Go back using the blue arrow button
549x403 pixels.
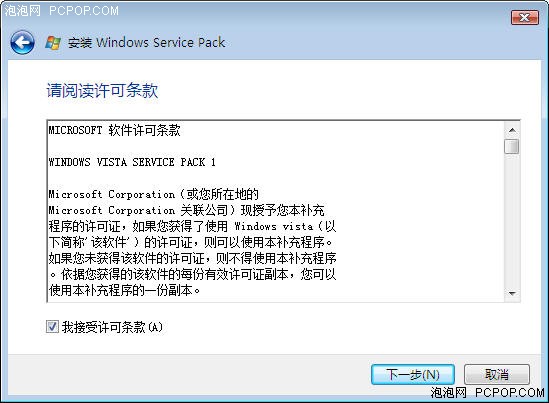point(22,43)
